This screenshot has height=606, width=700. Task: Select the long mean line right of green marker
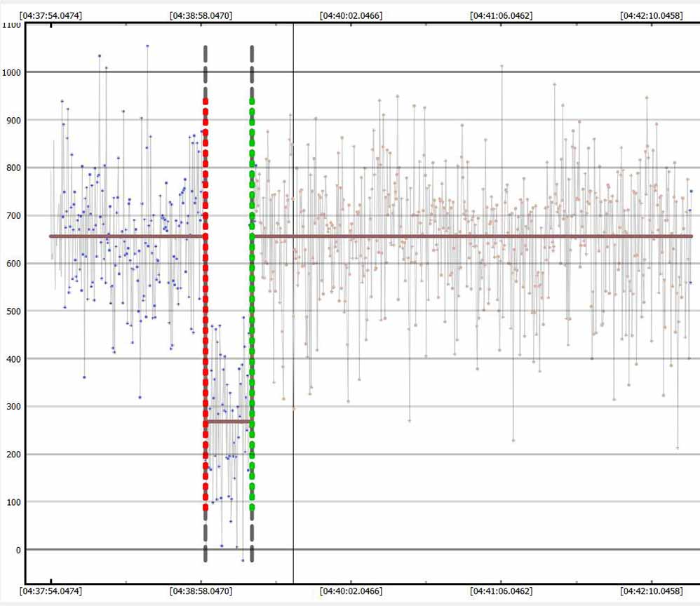473,236
